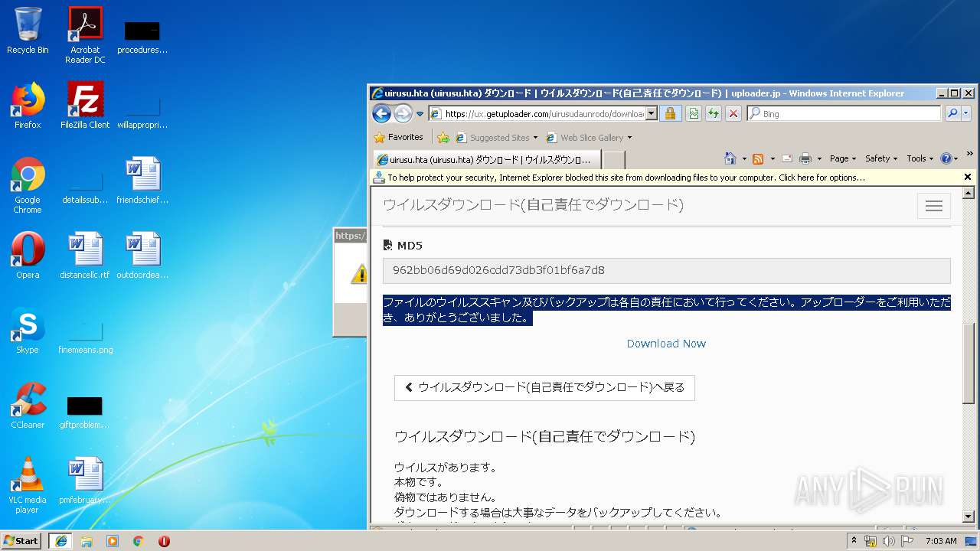Open a new blank tab

pyautogui.click(x=614, y=159)
